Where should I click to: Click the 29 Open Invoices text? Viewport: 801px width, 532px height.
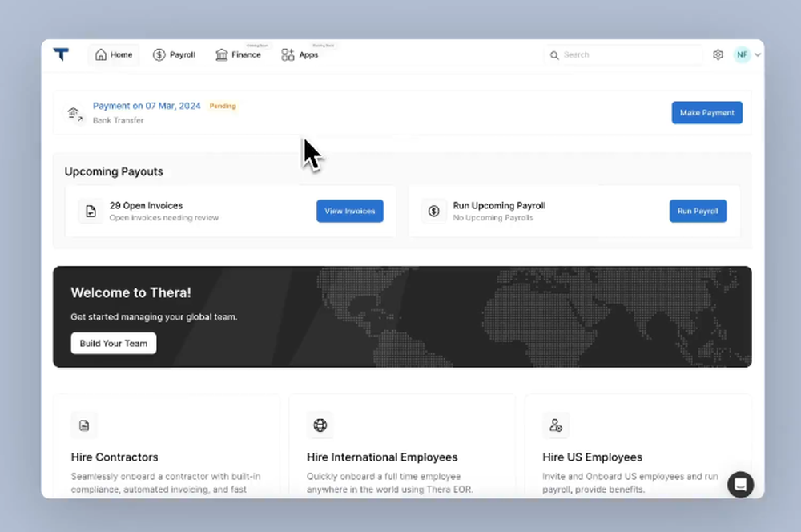point(146,205)
